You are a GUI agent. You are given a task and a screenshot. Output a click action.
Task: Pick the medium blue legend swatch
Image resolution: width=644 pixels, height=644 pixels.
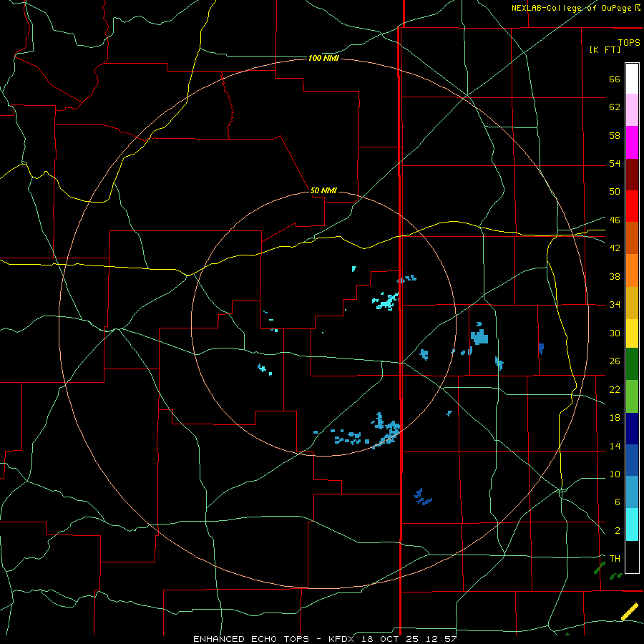[632, 460]
